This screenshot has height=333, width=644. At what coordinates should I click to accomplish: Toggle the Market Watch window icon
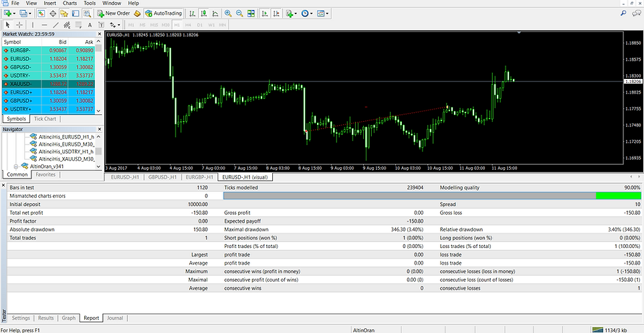41,13
